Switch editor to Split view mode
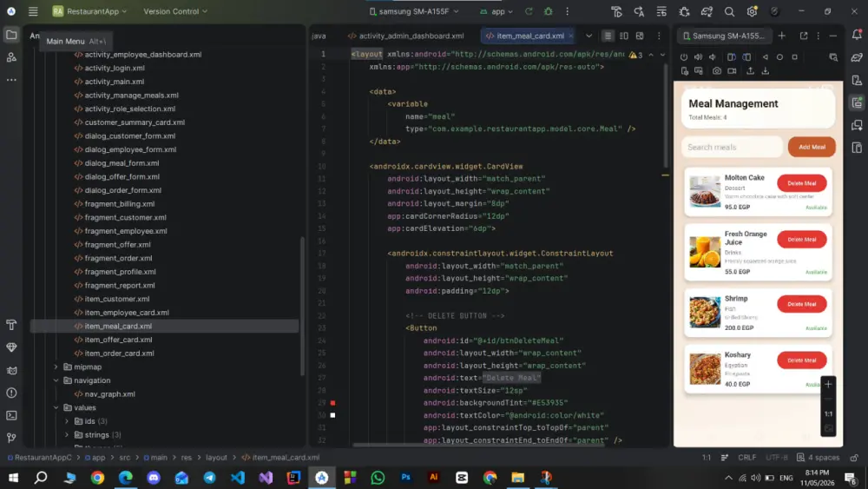The width and height of the screenshot is (868, 489). point(624,36)
